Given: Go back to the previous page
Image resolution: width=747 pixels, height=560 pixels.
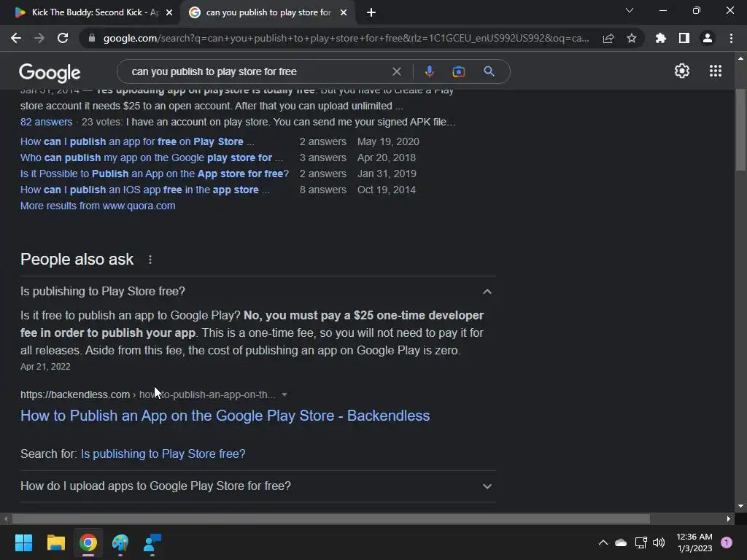Looking at the screenshot, I should [16, 38].
